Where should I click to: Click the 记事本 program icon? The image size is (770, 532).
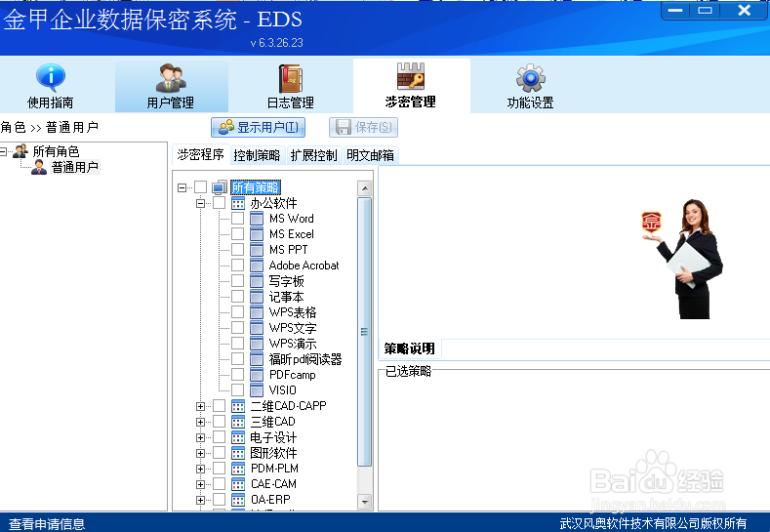257,296
